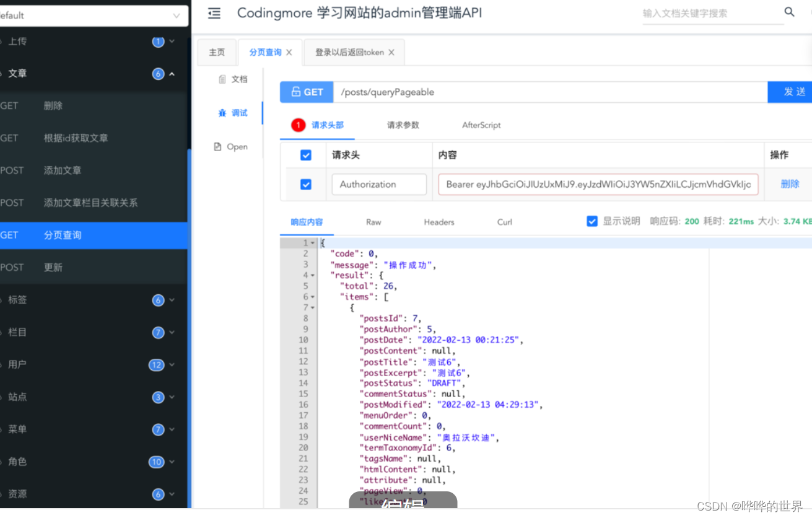Viewport: 812px width, 518px height.
Task: Switch to the 主页 tab
Action: [217, 53]
